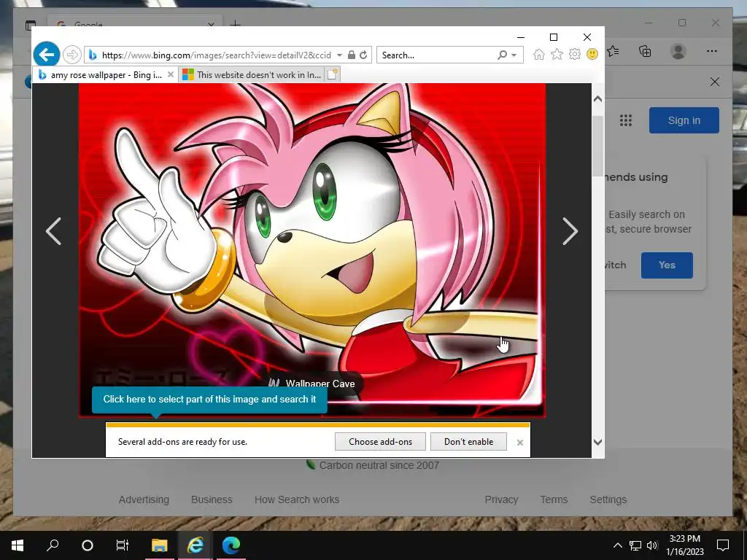Viewport: 747px width, 560px height.
Task: Refresh the Bing page in Internet Explorer
Action: pos(363,55)
